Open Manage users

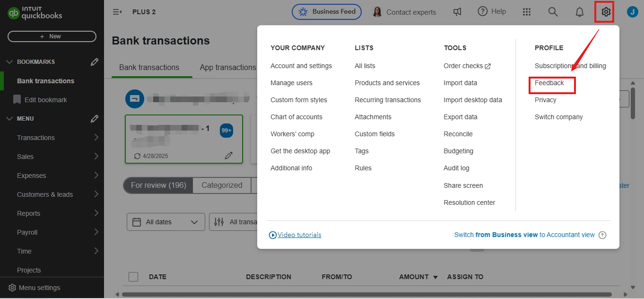coord(291,83)
